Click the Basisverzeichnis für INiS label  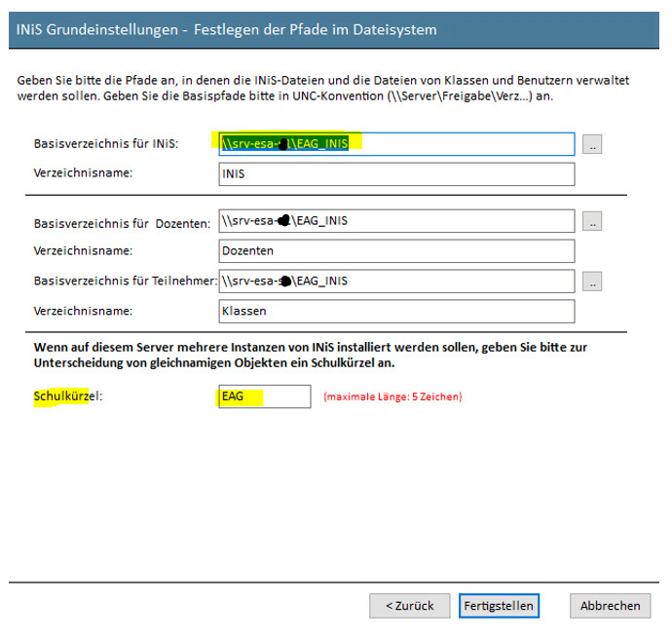point(106,143)
